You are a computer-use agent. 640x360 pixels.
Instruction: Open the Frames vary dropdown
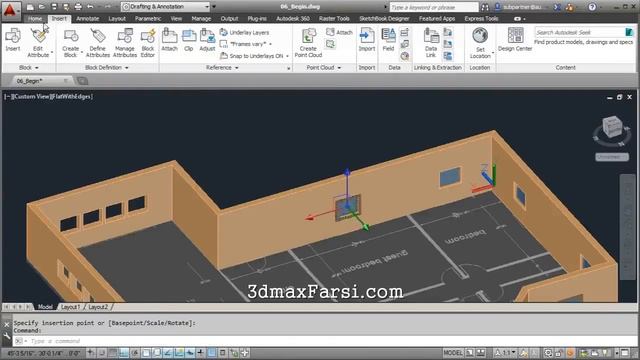click(x=246, y=44)
